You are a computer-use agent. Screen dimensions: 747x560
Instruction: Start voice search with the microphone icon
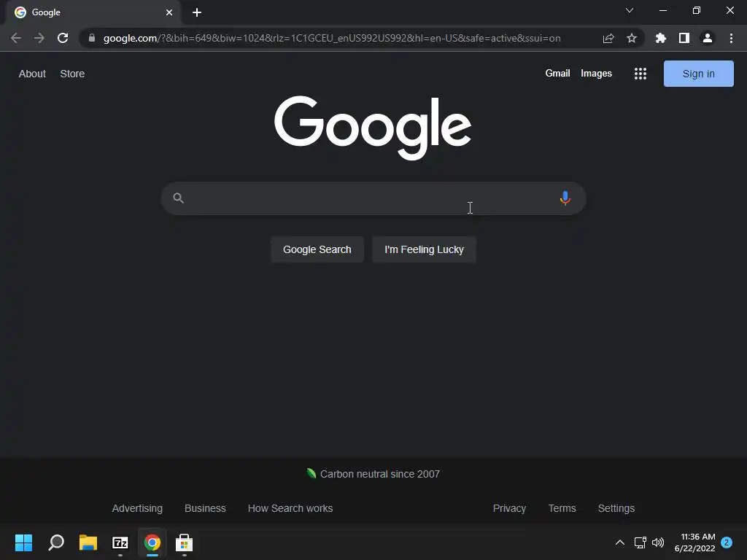pos(565,198)
